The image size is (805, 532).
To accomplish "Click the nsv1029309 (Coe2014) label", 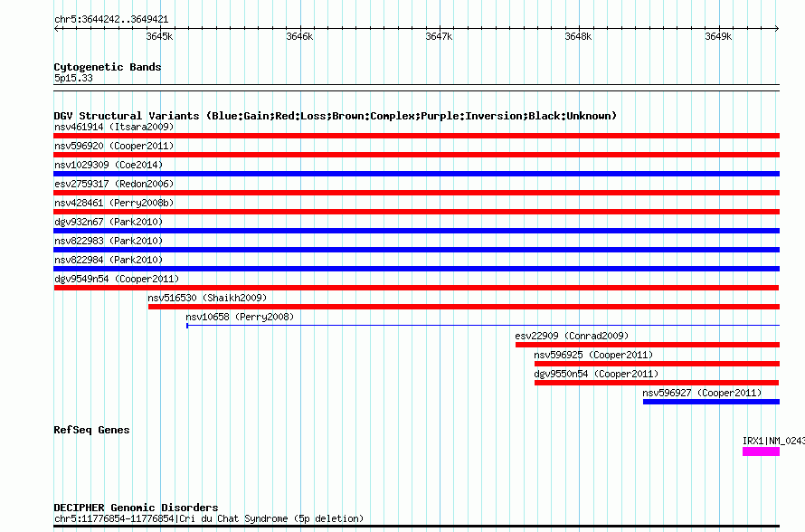I will pos(109,165).
